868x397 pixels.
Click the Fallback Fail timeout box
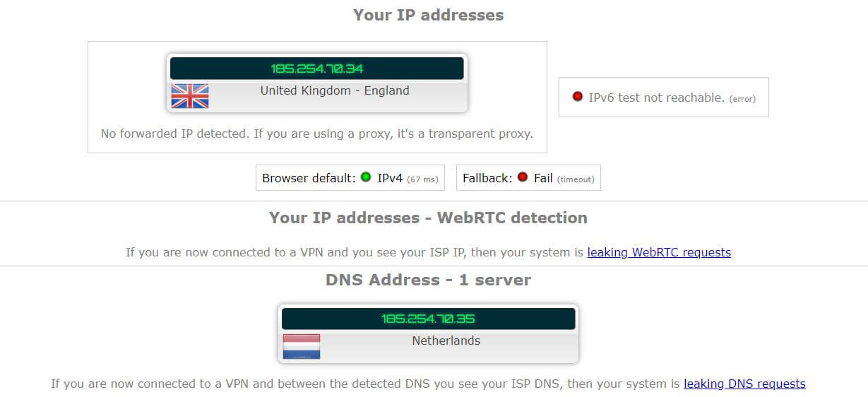528,178
